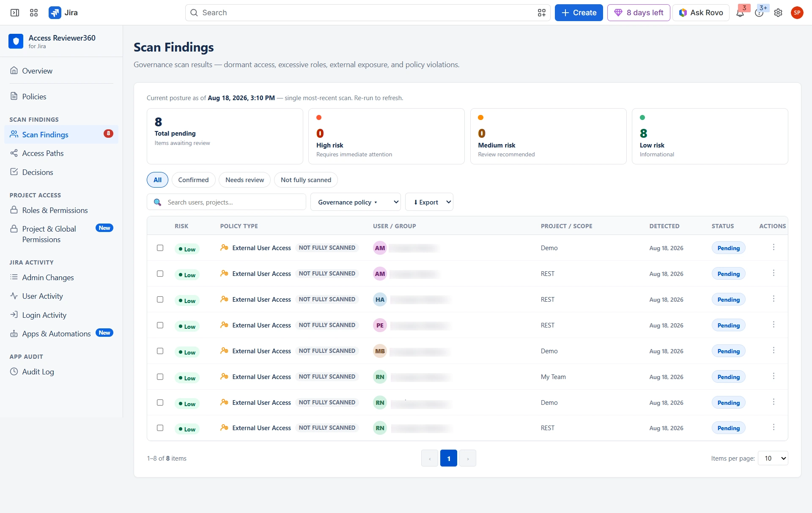Go to next page arrow

468,458
